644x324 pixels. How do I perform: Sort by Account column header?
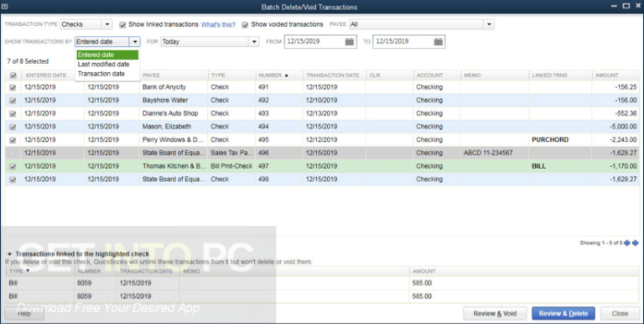(437, 76)
